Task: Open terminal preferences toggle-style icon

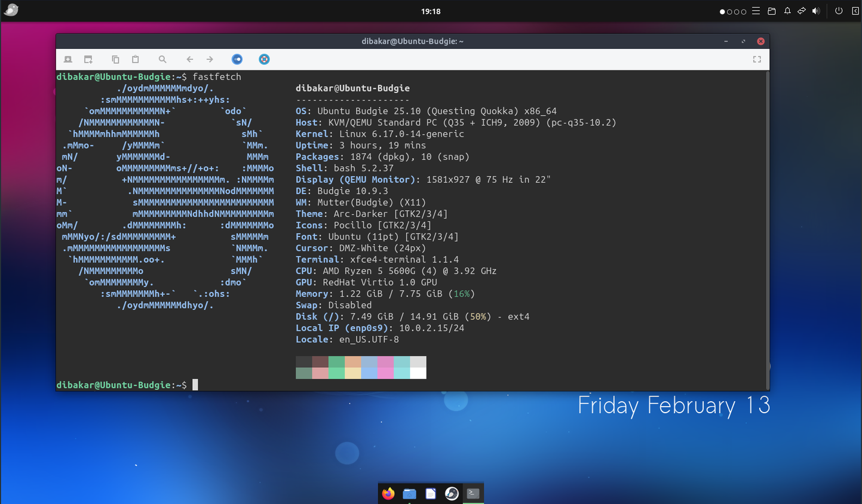Action: 237,59
